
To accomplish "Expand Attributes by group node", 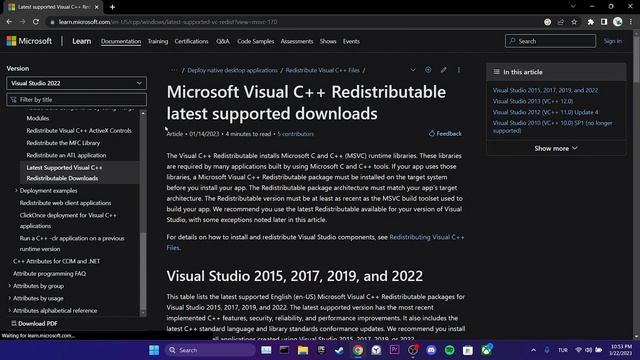I will (x=10, y=286).
